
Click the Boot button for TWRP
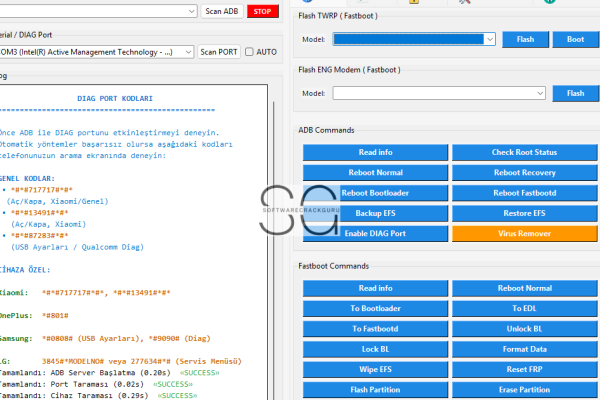tap(575, 39)
